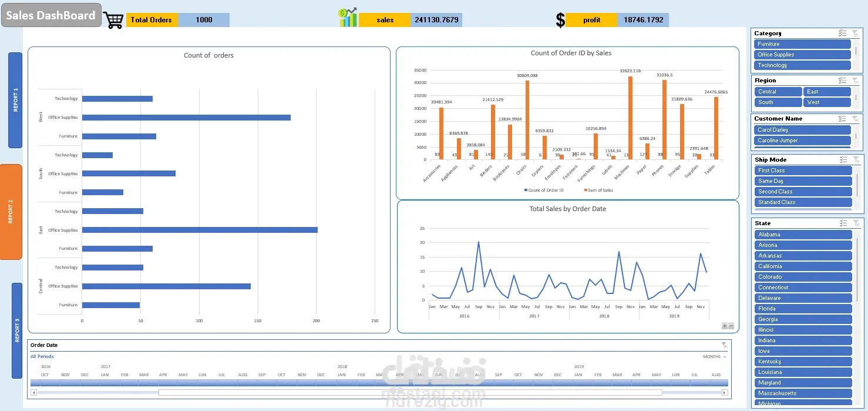Click the shopping cart Total Orders icon
The width and height of the screenshot is (868, 411).
pos(113,20)
